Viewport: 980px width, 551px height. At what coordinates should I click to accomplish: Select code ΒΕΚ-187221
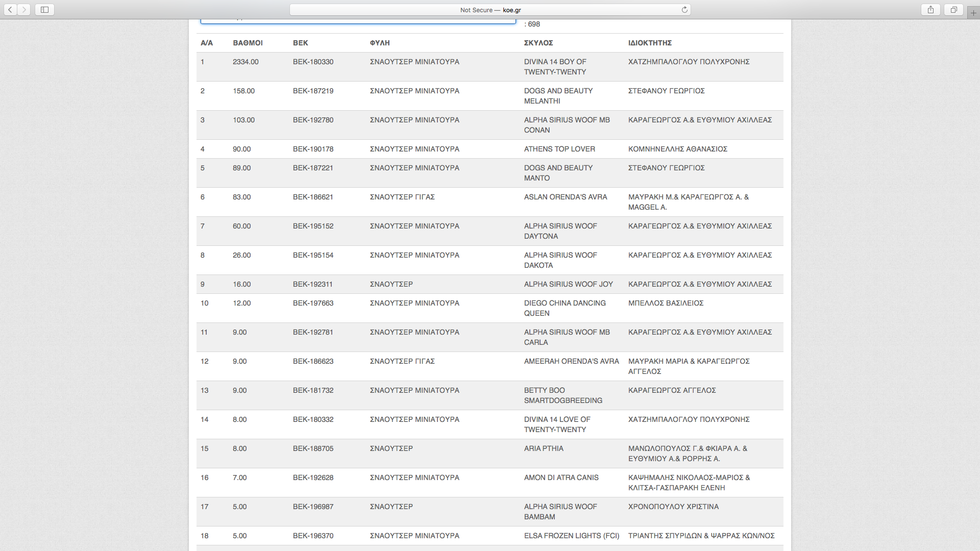point(313,168)
